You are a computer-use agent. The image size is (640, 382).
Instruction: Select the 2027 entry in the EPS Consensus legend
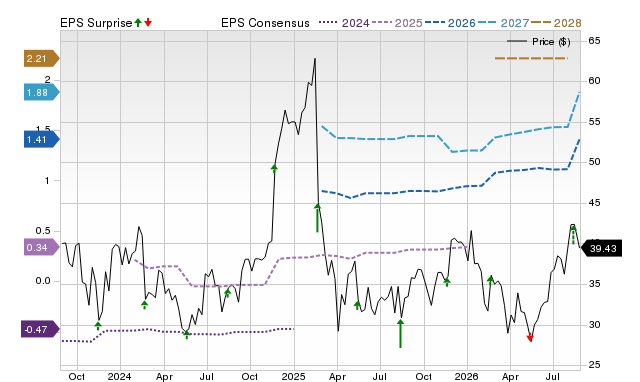coord(503,23)
